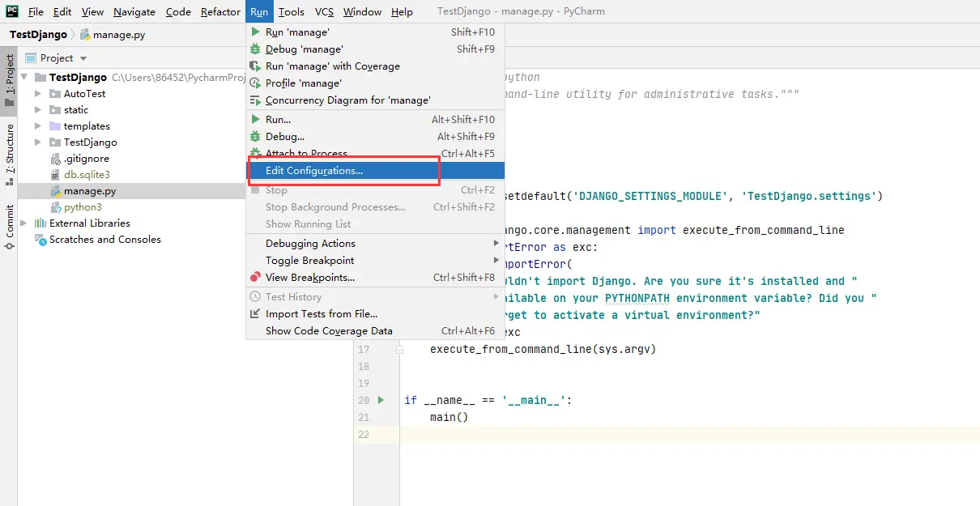Choose Profile 'manage' entry
The height and width of the screenshot is (506, 980).
[x=375, y=83]
